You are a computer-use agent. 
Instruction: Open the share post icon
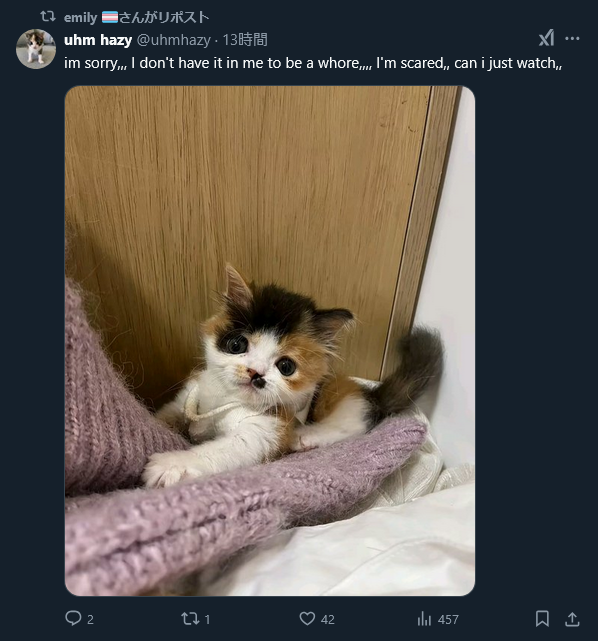pos(572,619)
